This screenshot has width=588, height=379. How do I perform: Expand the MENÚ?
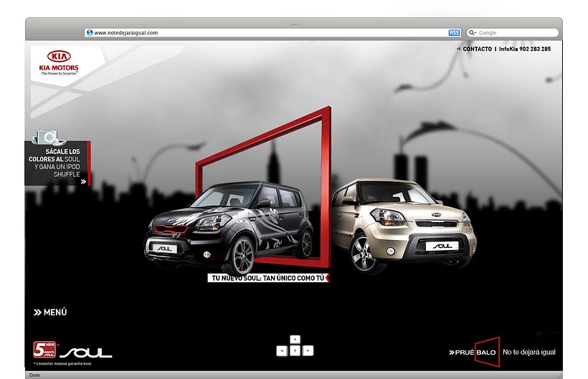click(x=50, y=312)
